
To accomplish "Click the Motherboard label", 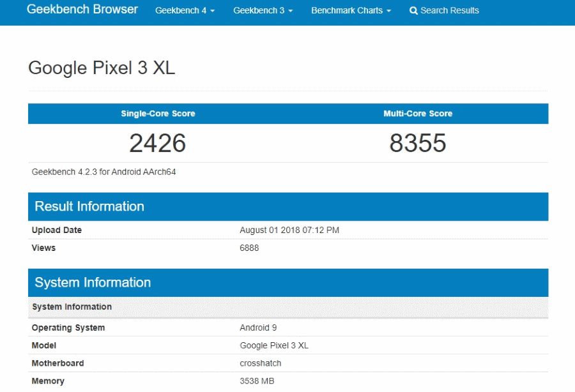I will [58, 363].
